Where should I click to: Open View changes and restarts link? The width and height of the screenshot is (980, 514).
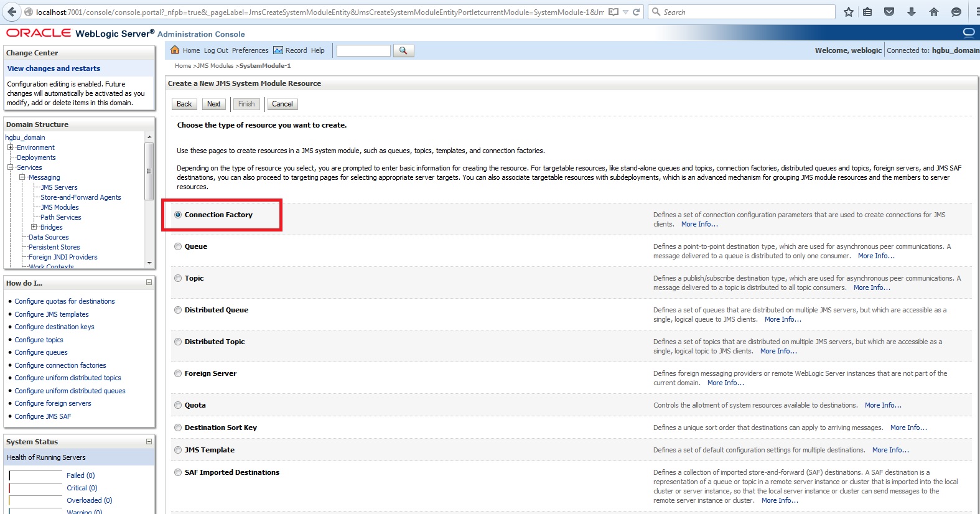pos(54,68)
